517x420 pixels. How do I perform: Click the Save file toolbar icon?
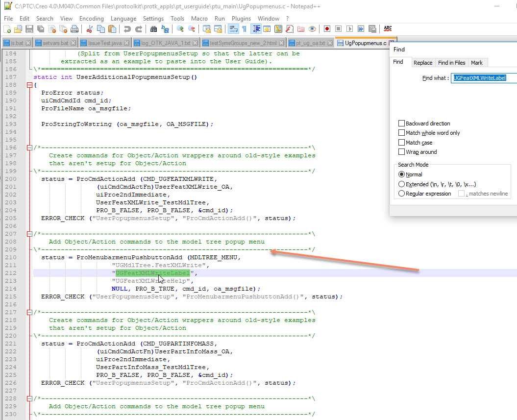[x=29, y=29]
